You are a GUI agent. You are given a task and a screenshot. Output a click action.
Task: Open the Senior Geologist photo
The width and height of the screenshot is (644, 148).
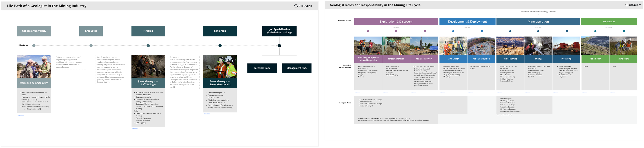[x=220, y=67]
